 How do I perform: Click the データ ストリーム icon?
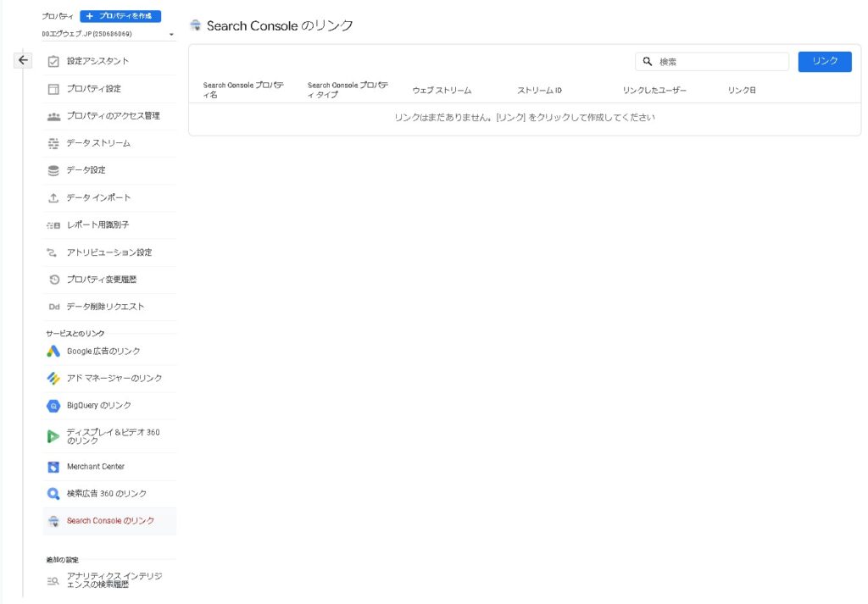tap(53, 143)
